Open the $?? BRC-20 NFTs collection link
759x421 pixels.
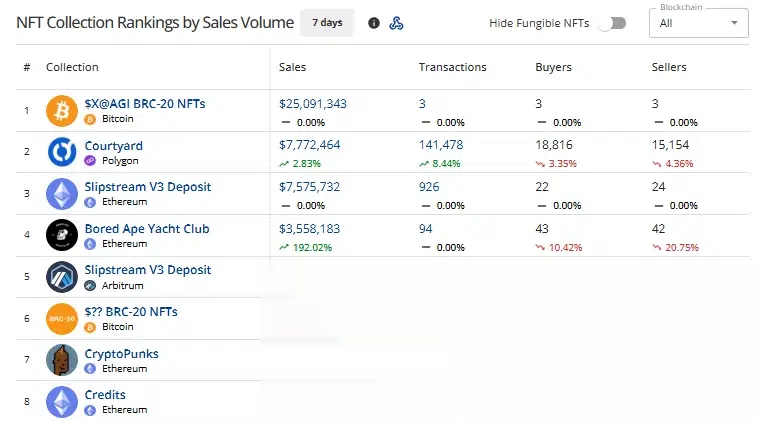point(131,312)
